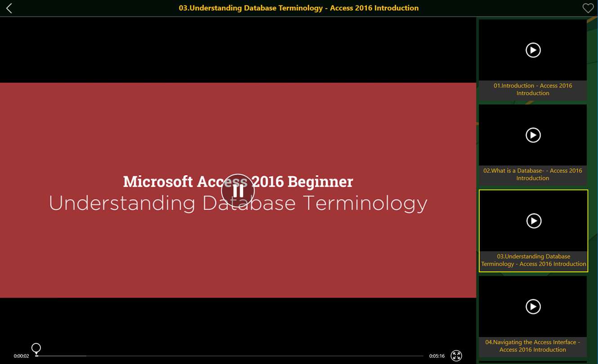Select '03.Understanding Database Terminology' caption in playlist
Screen dimensions: 598x364
(534, 260)
